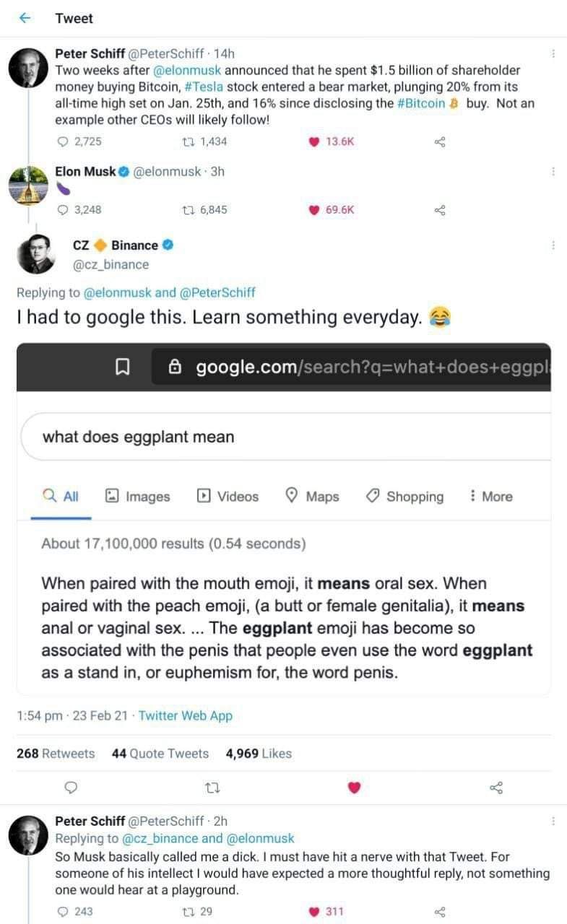Open CZ Binance's profile picture
The height and width of the screenshot is (924, 567).
pos(35,254)
